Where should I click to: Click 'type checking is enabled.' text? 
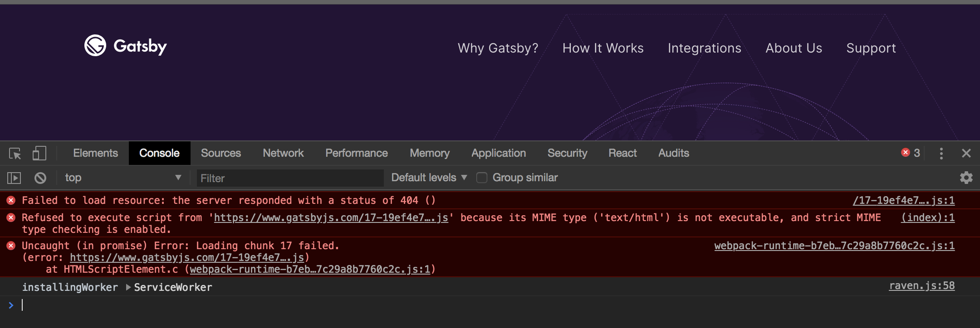click(97, 229)
